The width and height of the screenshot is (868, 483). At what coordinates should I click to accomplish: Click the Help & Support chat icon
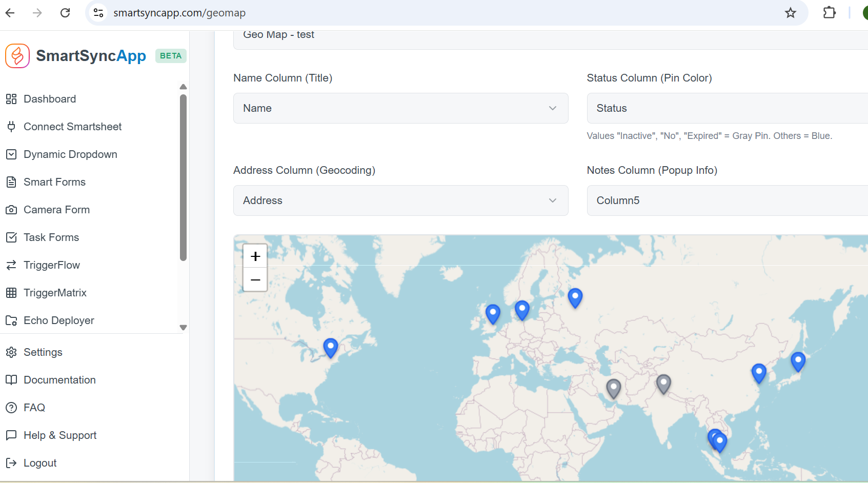click(x=11, y=435)
